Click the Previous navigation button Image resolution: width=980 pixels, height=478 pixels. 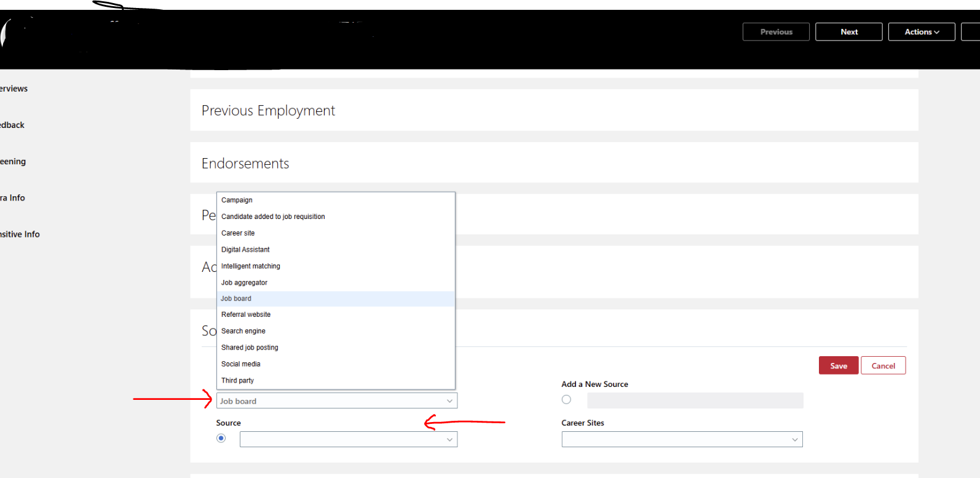pos(776,32)
